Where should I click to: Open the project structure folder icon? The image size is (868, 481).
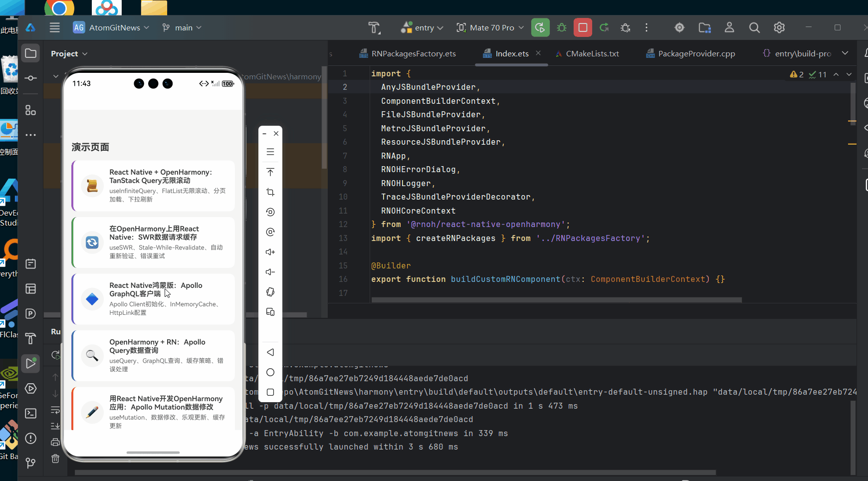[704, 27]
